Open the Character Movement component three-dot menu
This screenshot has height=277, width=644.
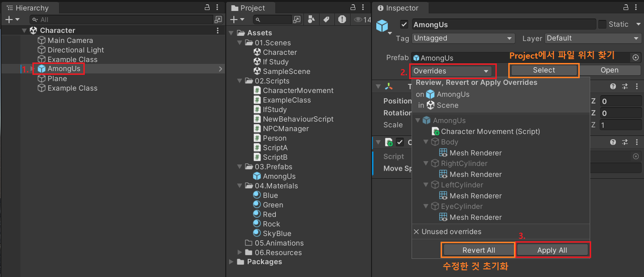[x=636, y=142]
